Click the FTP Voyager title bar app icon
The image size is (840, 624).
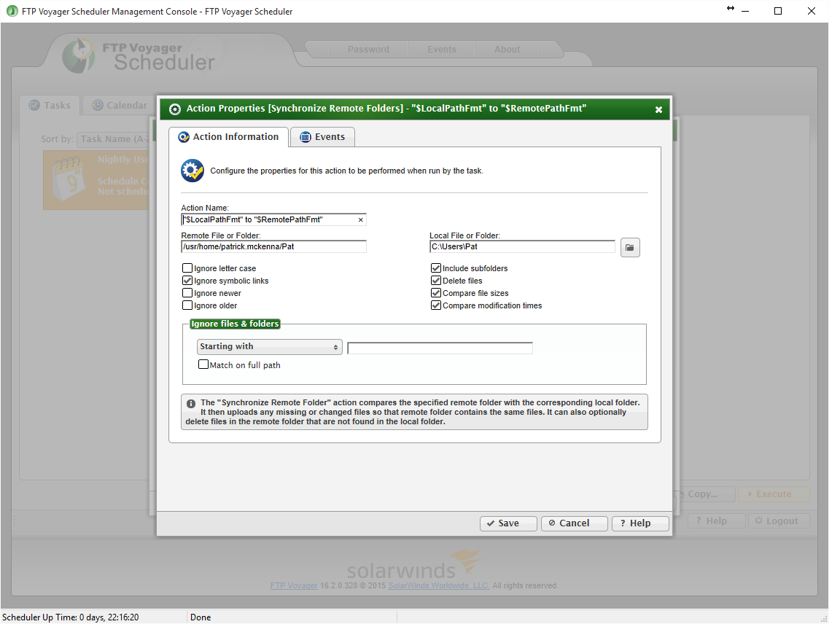coord(12,11)
